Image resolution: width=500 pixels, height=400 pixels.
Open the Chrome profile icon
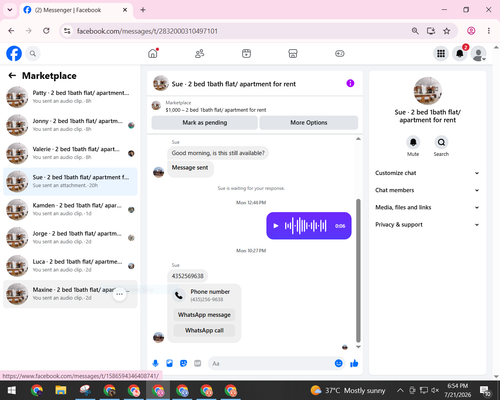point(471,31)
